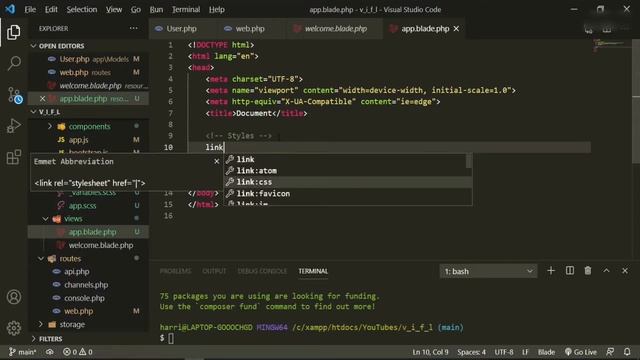640x360 pixels.
Task: Open the Selection menu
Action: point(82,9)
